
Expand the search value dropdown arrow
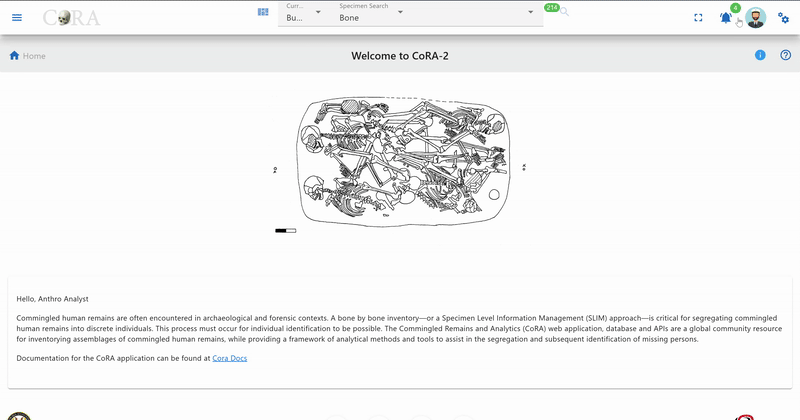click(x=531, y=12)
